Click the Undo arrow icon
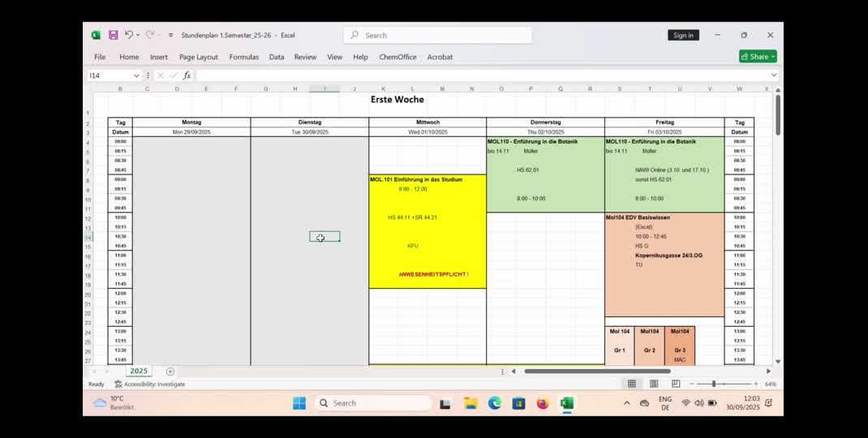 pos(129,35)
